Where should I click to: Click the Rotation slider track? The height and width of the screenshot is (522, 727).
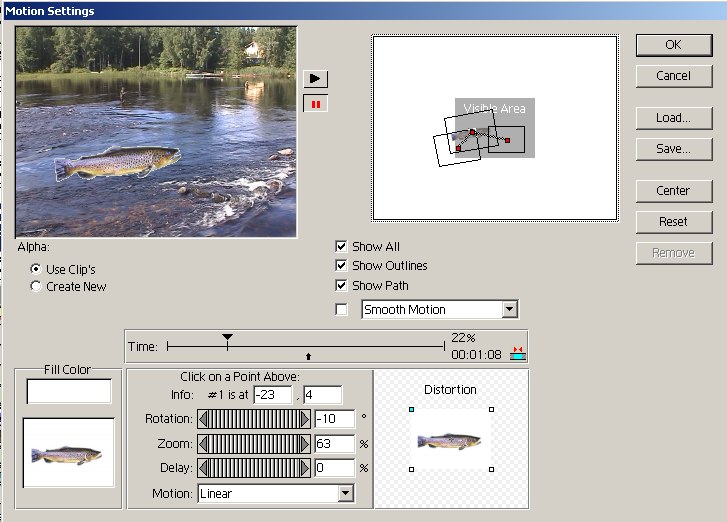pos(254,419)
